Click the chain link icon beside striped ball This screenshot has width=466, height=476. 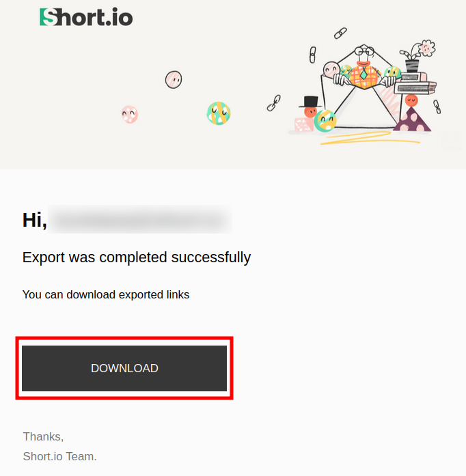(x=273, y=102)
